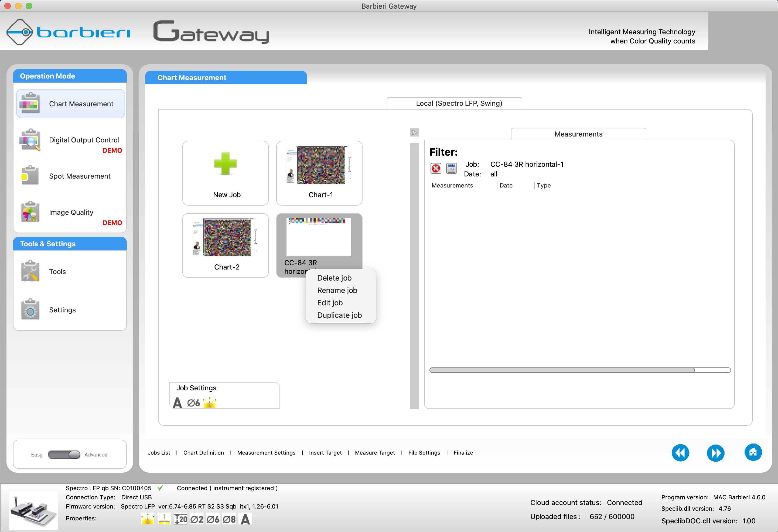Click the 'CC-84 3R horizontal-1' filter job value
Viewport: 778px width, 532px height.
coord(527,164)
